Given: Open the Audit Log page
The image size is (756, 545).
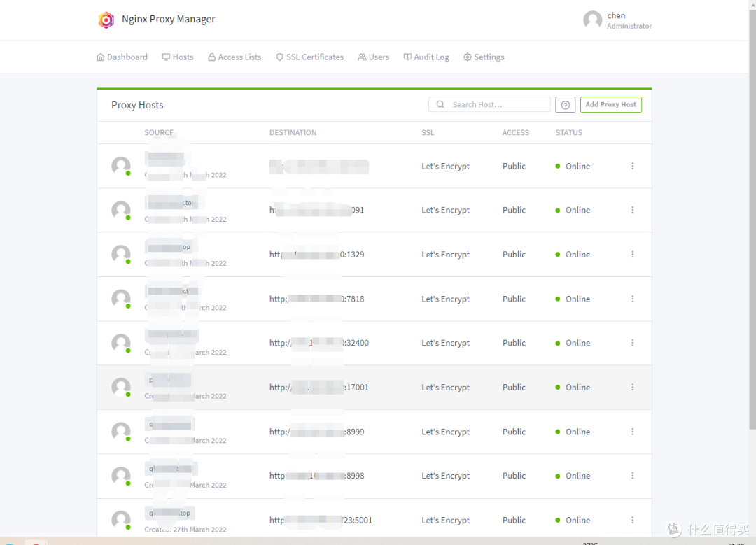Looking at the screenshot, I should click(x=426, y=57).
